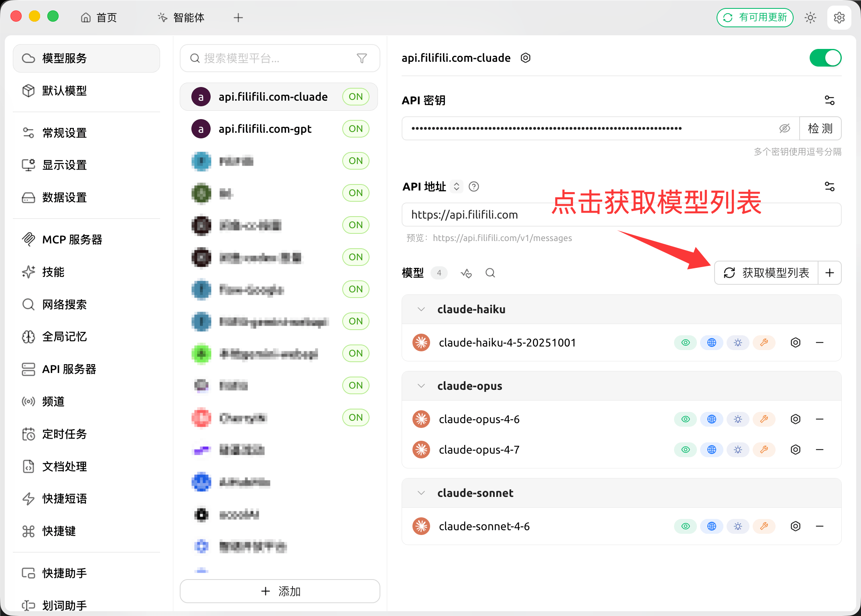Click the tool wrench badge on claude-opus-4-7
The width and height of the screenshot is (861, 616).
[x=764, y=450]
